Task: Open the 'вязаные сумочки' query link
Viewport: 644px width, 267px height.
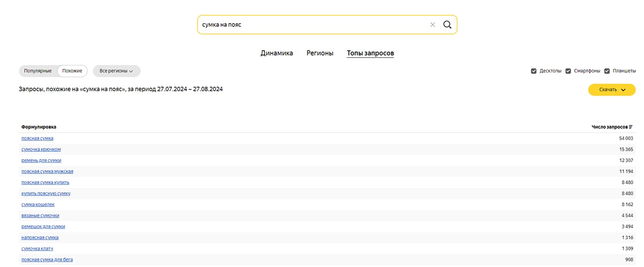Action: click(x=40, y=215)
